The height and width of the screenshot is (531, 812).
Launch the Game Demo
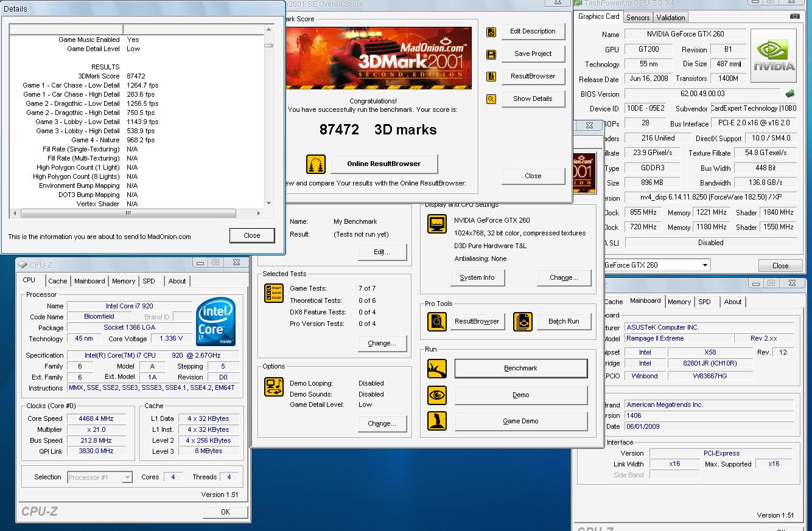[x=521, y=422]
